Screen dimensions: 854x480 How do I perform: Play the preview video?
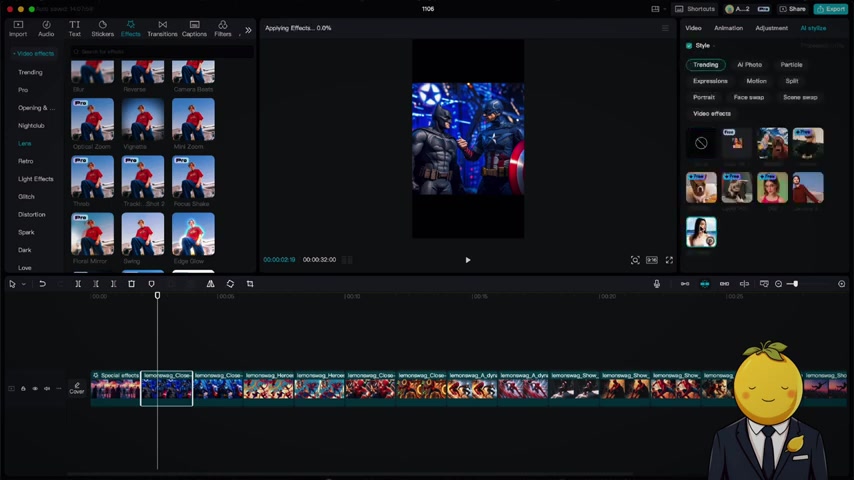(x=468, y=260)
